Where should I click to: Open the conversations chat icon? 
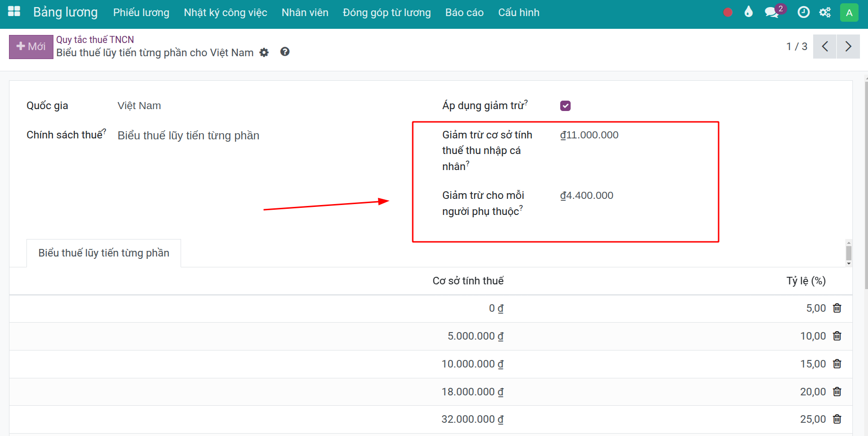(772, 12)
